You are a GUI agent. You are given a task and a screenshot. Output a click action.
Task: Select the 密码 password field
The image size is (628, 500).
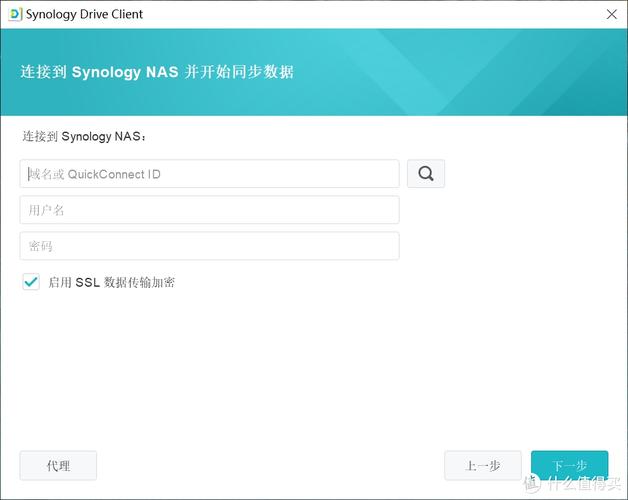click(209, 246)
